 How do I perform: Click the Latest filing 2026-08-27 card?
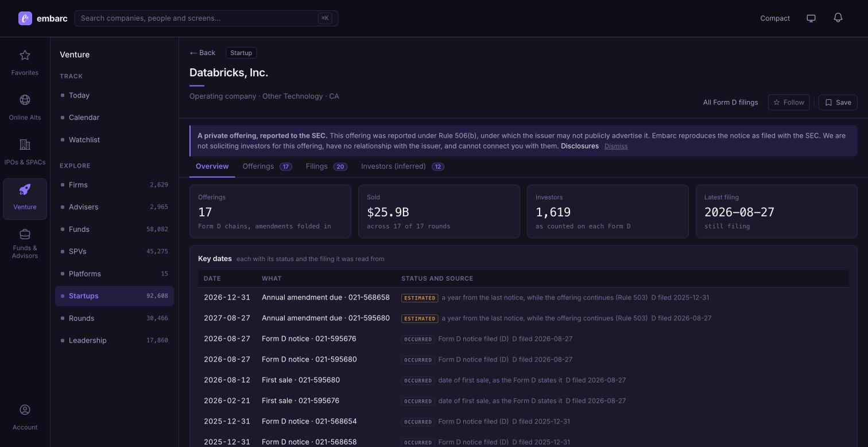click(x=777, y=211)
